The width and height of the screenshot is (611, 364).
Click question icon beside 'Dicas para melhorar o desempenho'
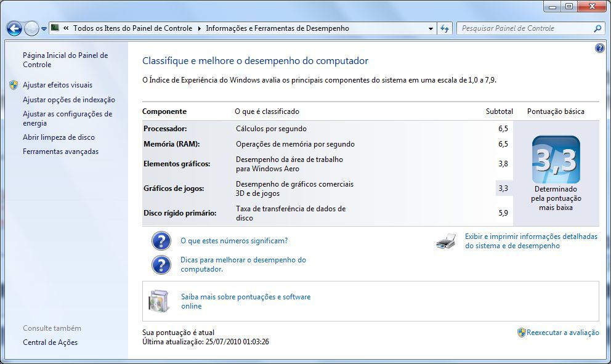point(161,265)
